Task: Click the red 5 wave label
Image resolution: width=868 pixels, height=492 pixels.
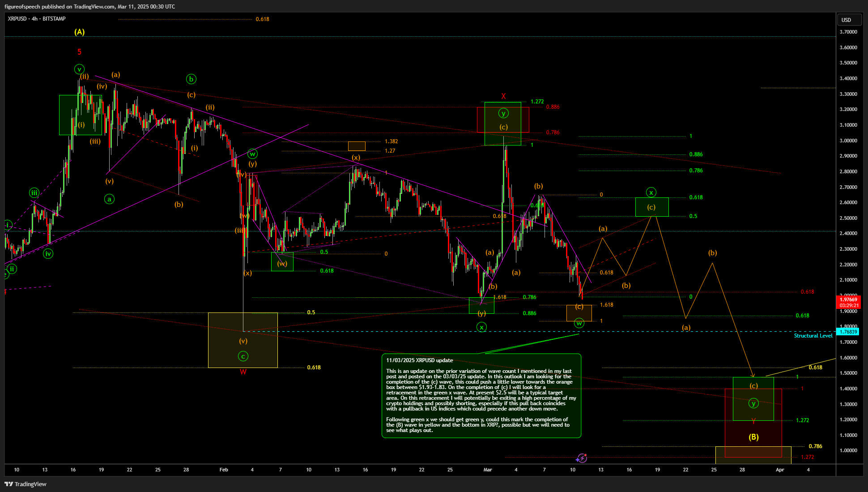Action: click(x=79, y=52)
